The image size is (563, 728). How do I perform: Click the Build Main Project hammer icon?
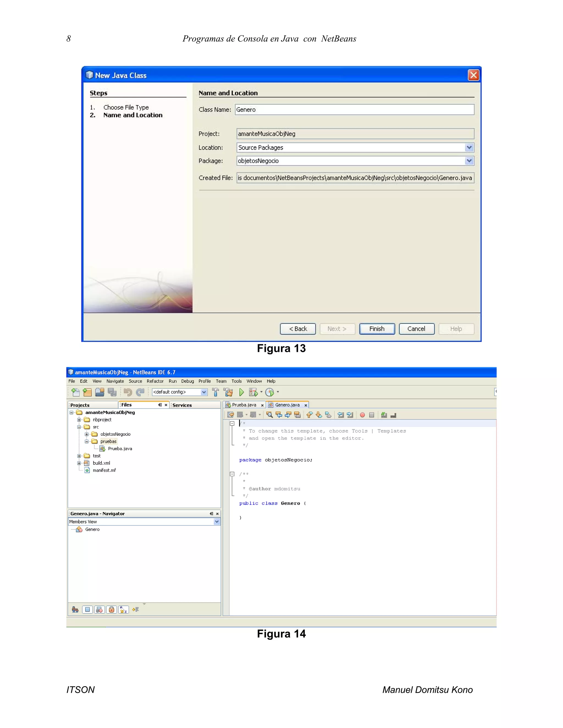[x=216, y=392]
